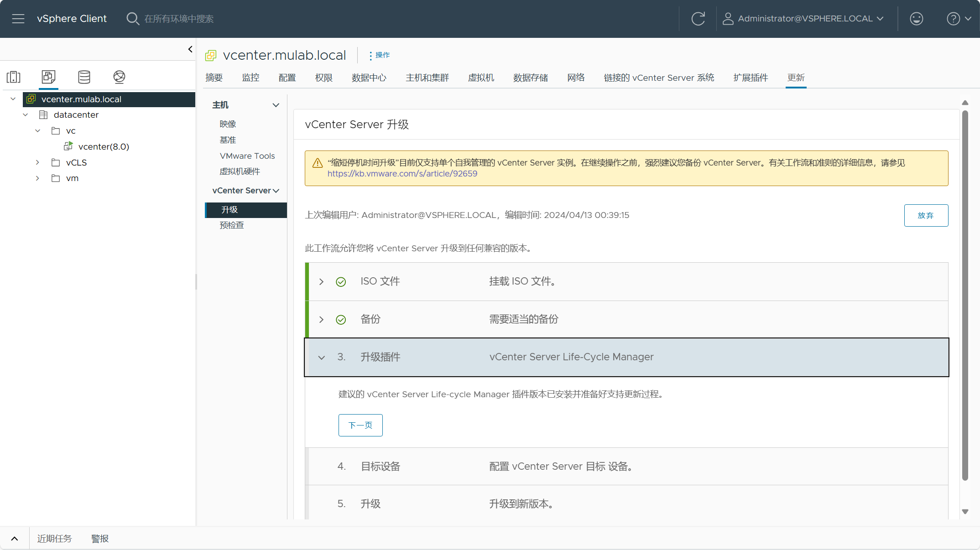The width and height of the screenshot is (980, 550).
Task: Refresh the vSphere Client view
Action: click(698, 19)
